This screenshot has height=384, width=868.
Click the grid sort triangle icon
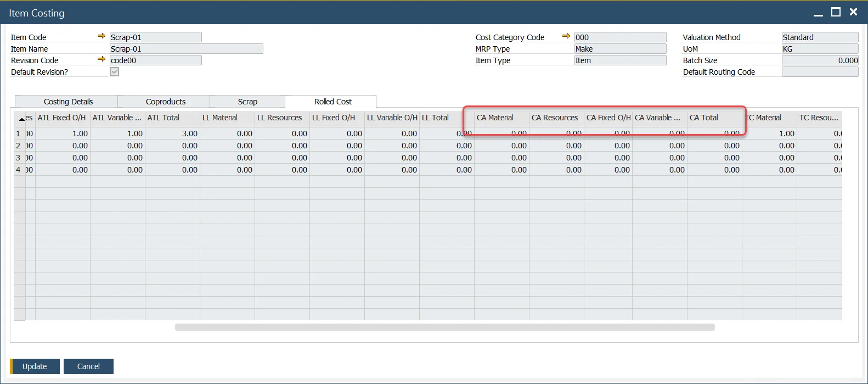click(21, 119)
